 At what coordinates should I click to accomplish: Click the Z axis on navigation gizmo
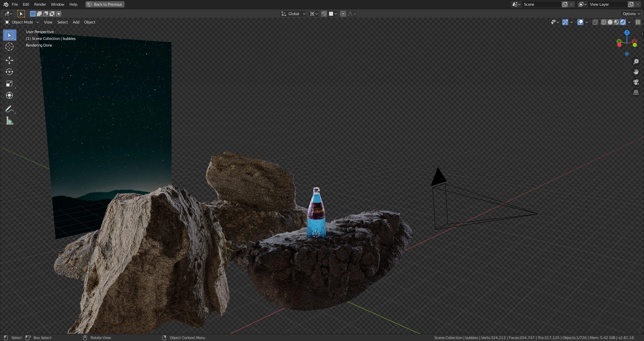(627, 33)
